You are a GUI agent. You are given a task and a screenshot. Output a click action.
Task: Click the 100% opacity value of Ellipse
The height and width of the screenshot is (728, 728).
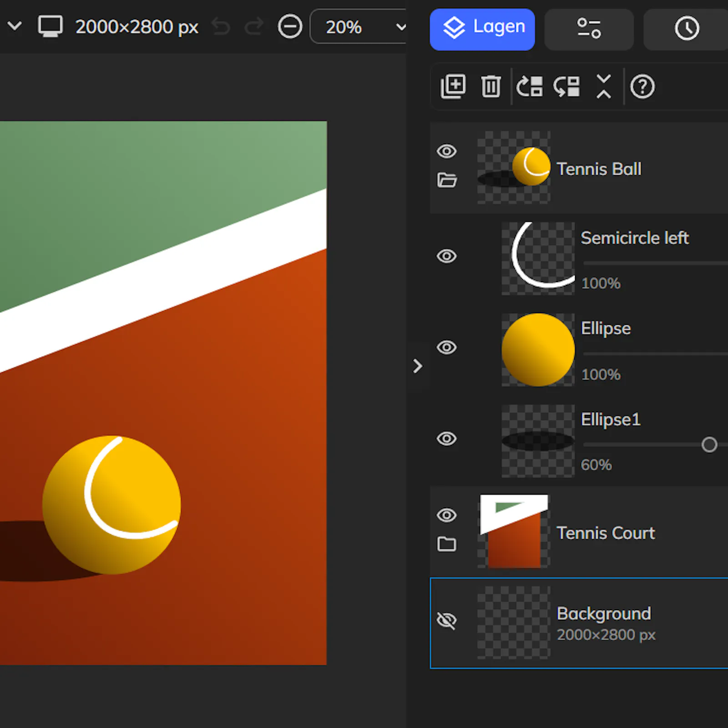601,374
